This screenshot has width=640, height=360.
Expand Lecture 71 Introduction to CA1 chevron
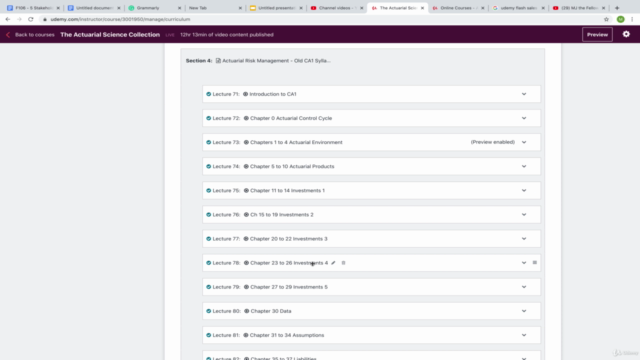click(x=524, y=94)
